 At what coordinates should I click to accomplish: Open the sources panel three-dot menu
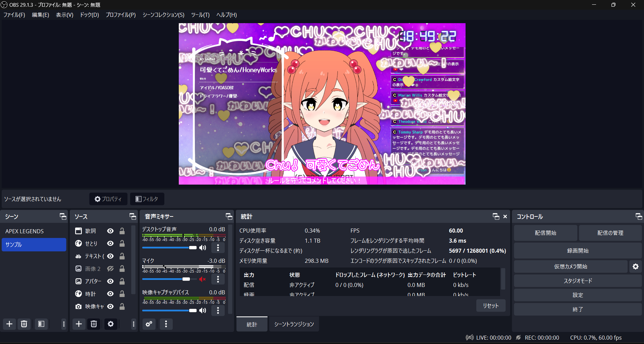(x=133, y=324)
